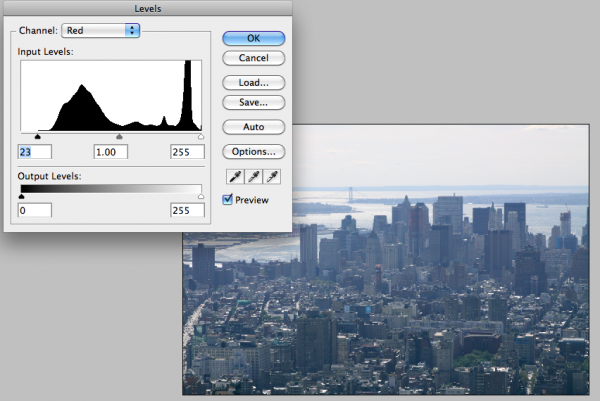Click the Load... button
This screenshot has width=600, height=401.
click(253, 83)
